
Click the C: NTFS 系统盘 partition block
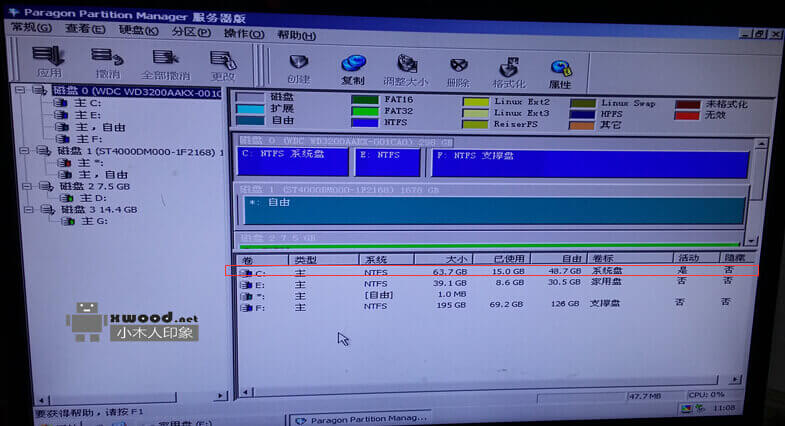tap(292, 162)
